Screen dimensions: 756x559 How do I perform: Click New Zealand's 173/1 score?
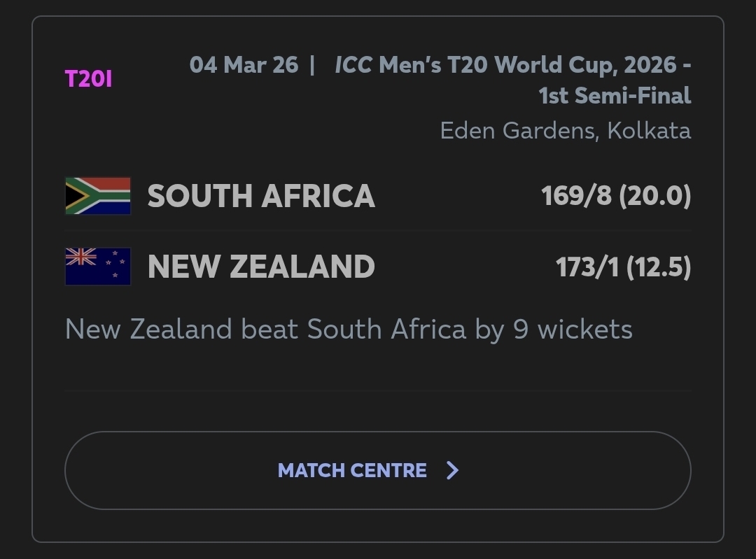click(587, 267)
